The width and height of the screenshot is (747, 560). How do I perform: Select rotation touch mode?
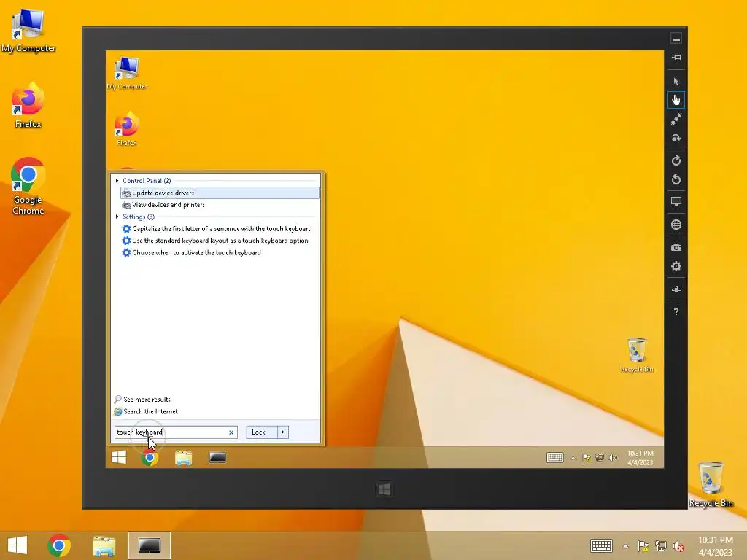click(x=676, y=138)
